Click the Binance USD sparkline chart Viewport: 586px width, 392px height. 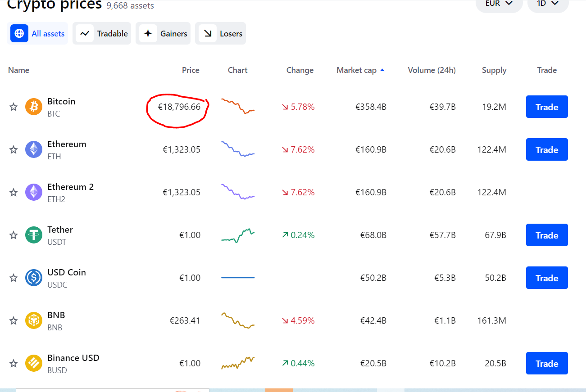pos(238,363)
